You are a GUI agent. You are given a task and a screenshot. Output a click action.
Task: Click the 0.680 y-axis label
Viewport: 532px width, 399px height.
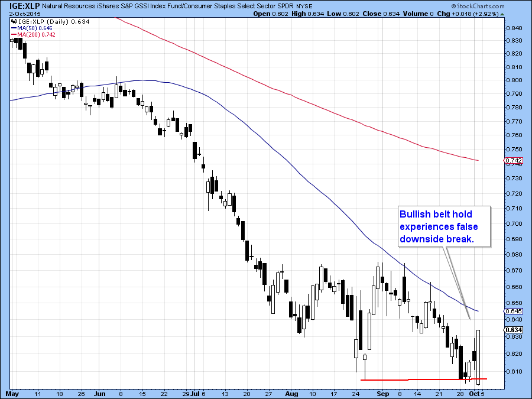tap(514, 254)
